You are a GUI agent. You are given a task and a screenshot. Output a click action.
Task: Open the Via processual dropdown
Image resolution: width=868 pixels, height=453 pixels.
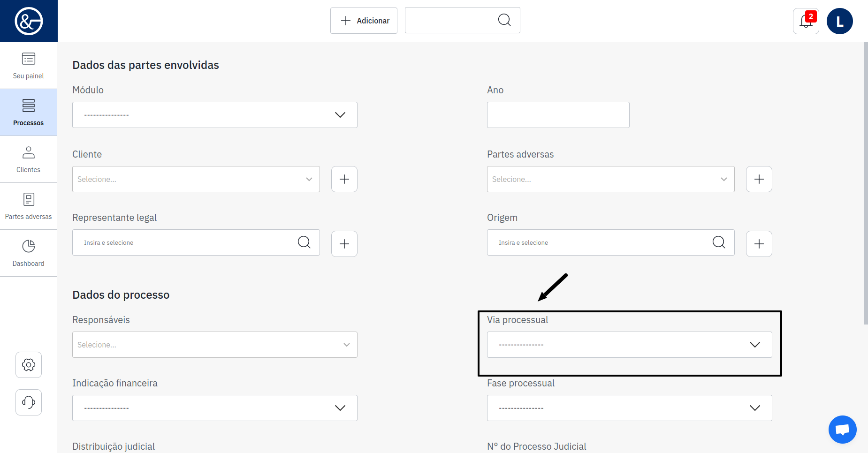(629, 345)
